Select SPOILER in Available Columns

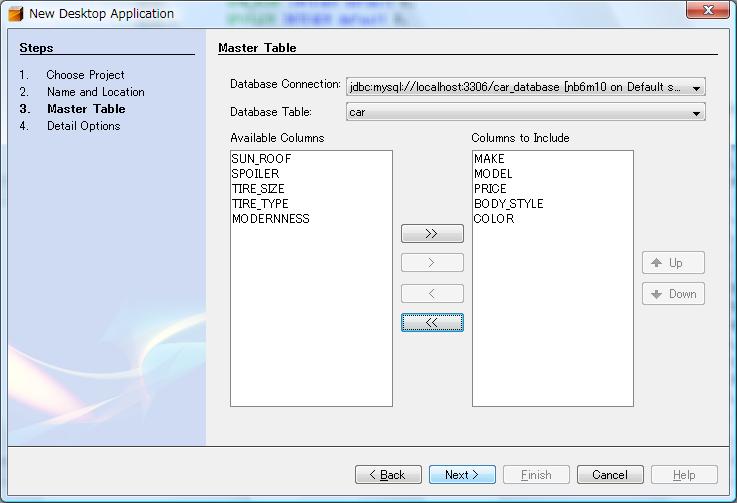[255, 174]
